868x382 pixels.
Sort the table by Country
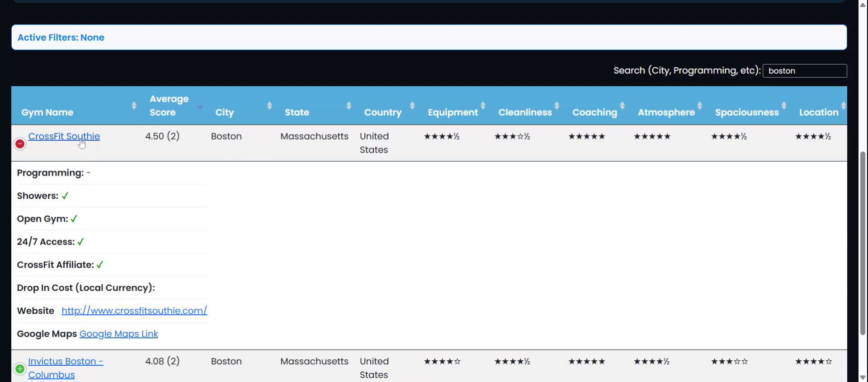coord(387,106)
